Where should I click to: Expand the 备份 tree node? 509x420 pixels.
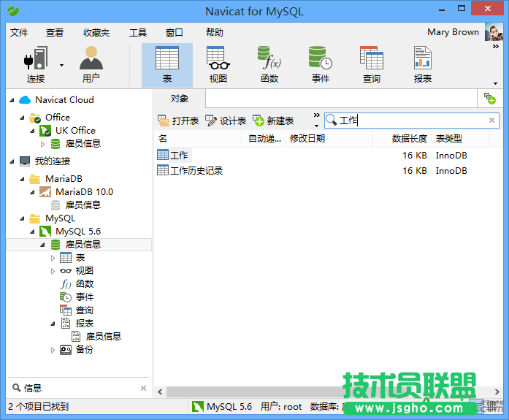pos(53,350)
